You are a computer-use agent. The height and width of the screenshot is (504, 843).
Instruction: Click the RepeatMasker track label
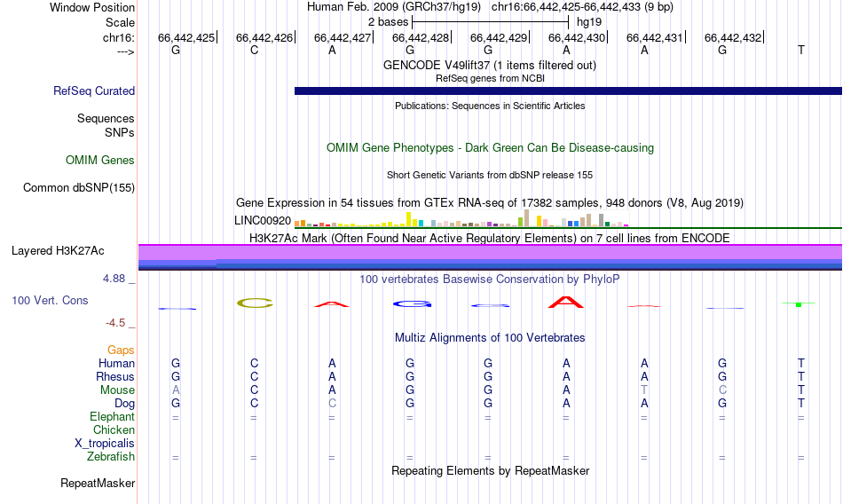tap(98, 483)
